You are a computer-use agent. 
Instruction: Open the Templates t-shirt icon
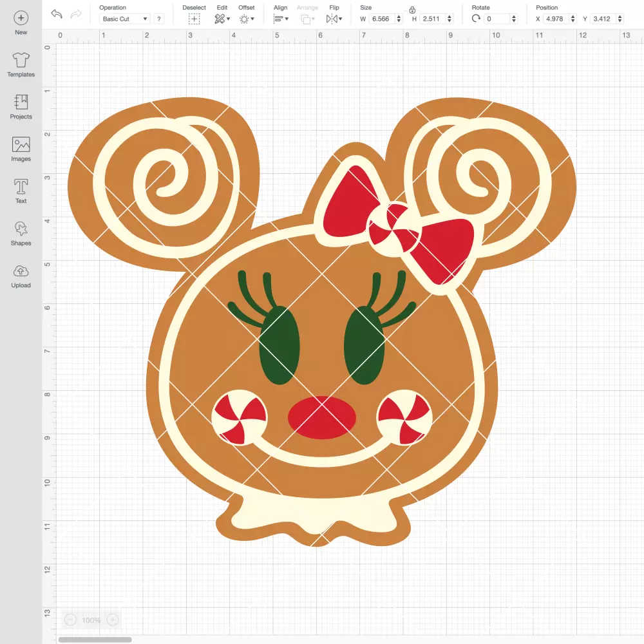tap(21, 60)
